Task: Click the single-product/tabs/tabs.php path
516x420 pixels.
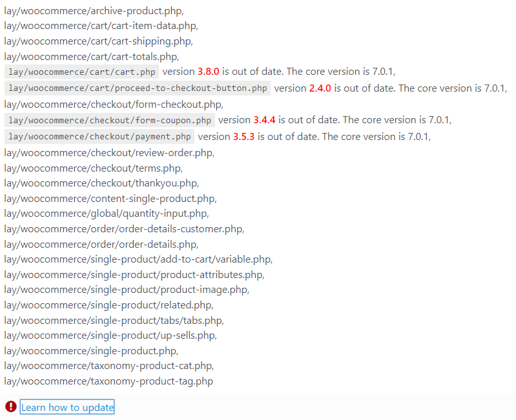Action: pos(114,321)
